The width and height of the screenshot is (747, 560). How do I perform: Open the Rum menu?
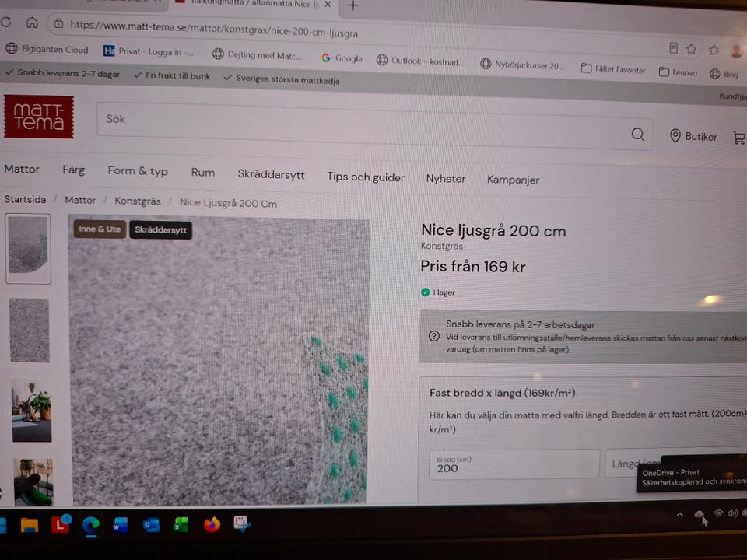coord(203,173)
